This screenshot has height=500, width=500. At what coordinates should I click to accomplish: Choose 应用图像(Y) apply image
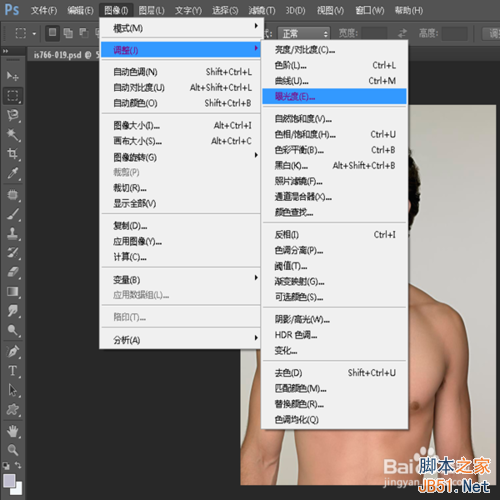181,241
